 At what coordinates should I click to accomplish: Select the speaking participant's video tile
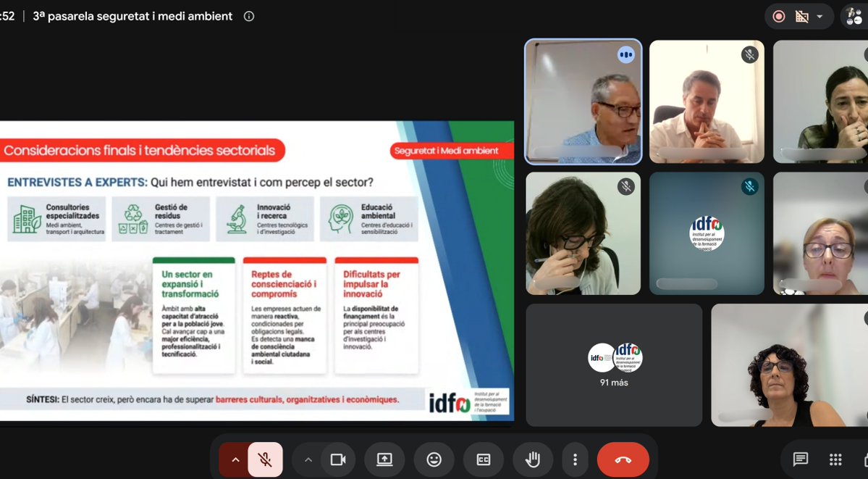(583, 101)
